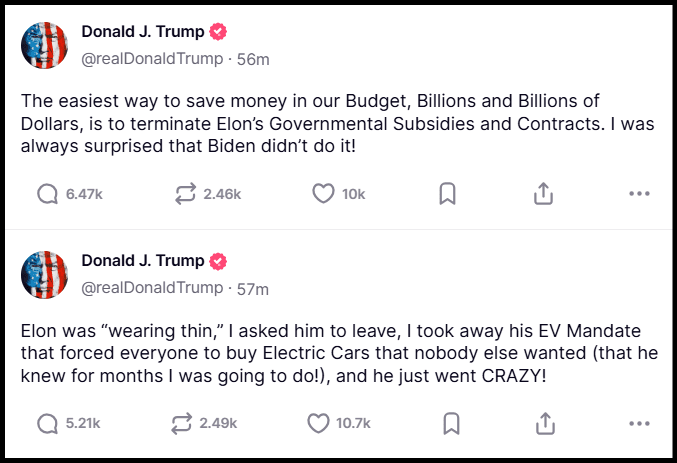Viewport: 677px width, 463px height.
Task: Share the post ending with CRAZY!
Action: click(545, 423)
